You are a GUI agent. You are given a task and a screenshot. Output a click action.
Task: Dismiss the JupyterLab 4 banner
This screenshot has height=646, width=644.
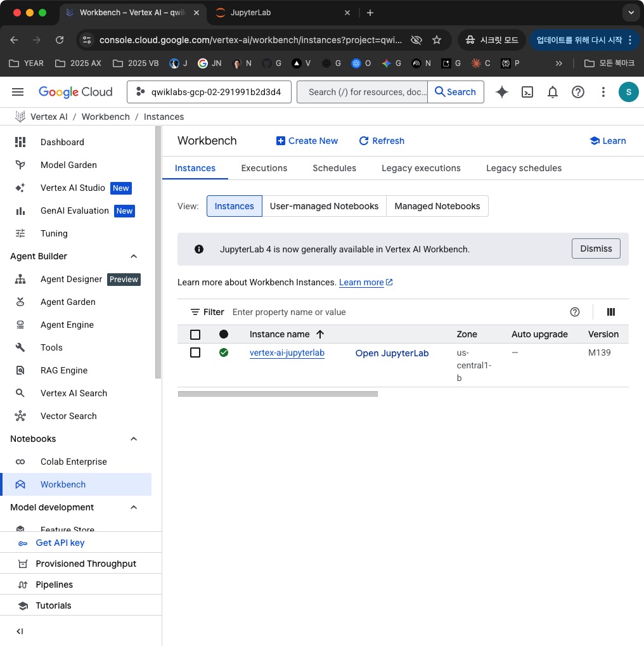[595, 249]
